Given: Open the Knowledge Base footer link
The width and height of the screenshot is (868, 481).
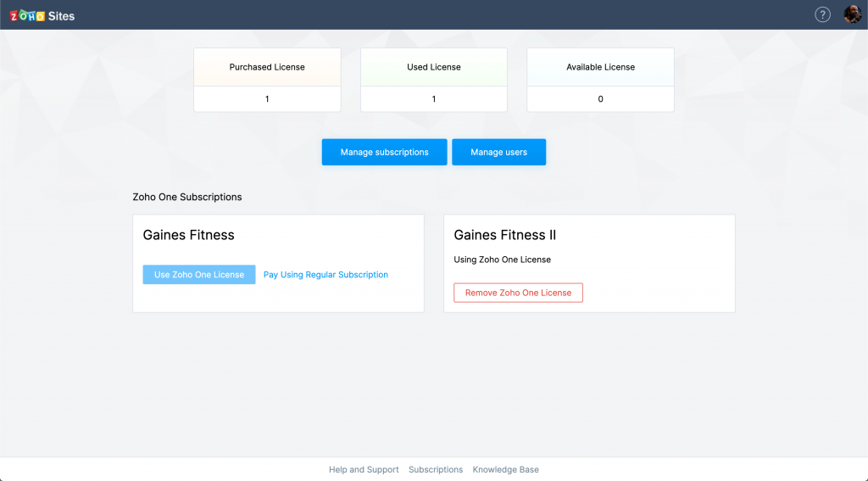Looking at the screenshot, I should 505,469.
